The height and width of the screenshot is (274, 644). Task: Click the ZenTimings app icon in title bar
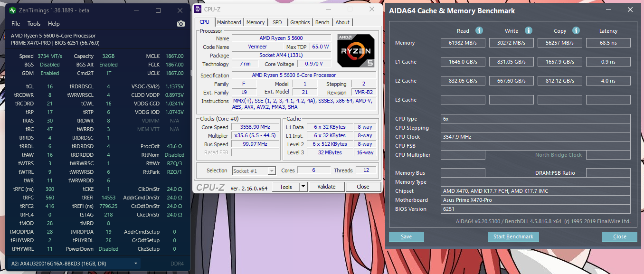click(x=12, y=10)
